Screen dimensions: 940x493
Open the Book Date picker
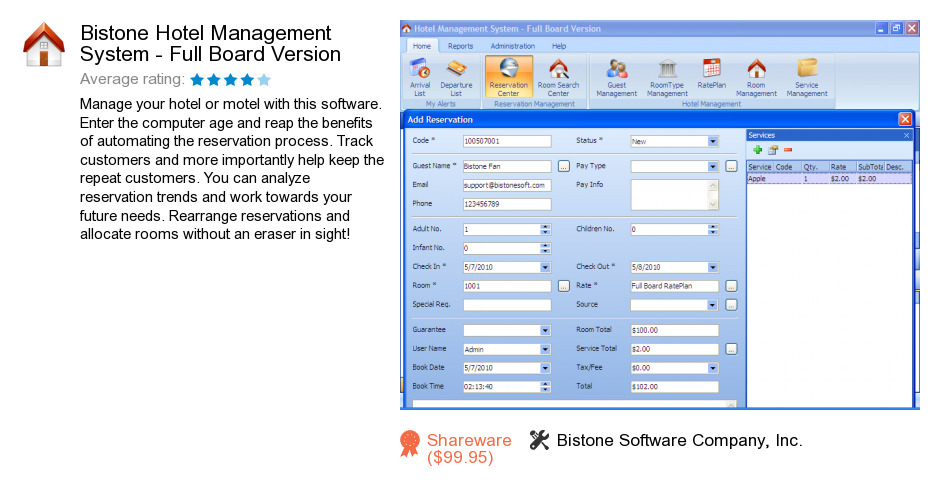point(545,368)
